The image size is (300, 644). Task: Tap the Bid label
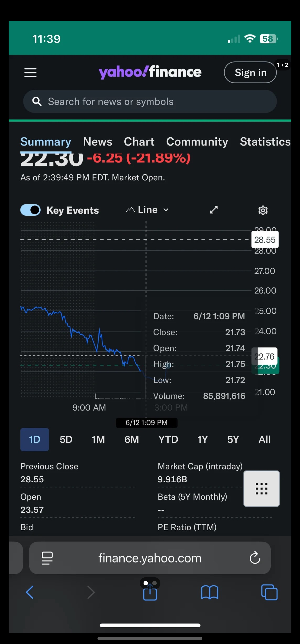coord(27,527)
